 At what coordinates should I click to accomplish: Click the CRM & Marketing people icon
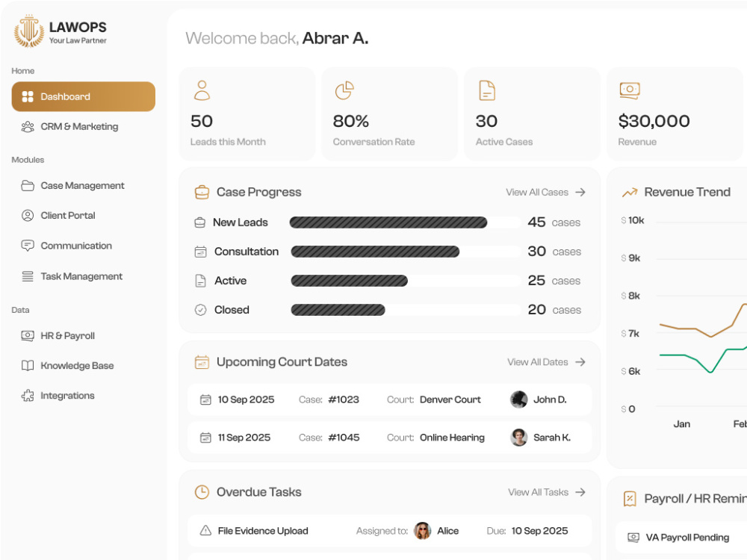[x=28, y=127]
